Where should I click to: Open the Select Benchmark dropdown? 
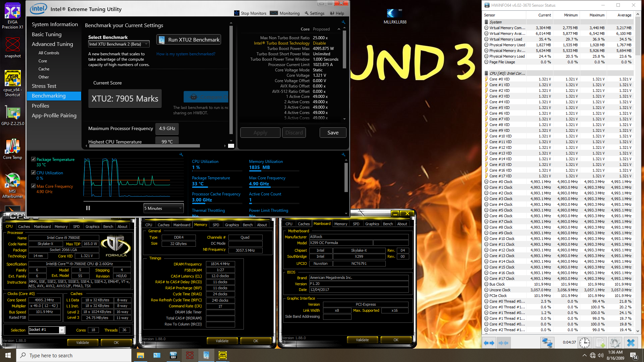(119, 44)
